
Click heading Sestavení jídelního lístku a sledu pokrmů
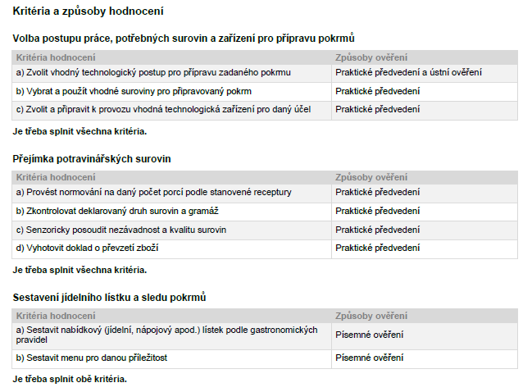pyautogui.click(x=109, y=298)
